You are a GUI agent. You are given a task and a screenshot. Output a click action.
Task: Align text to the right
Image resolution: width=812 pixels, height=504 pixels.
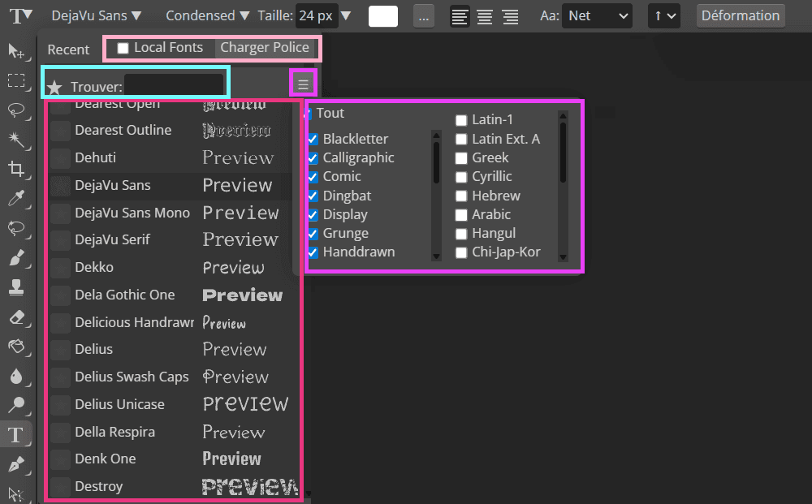point(510,16)
